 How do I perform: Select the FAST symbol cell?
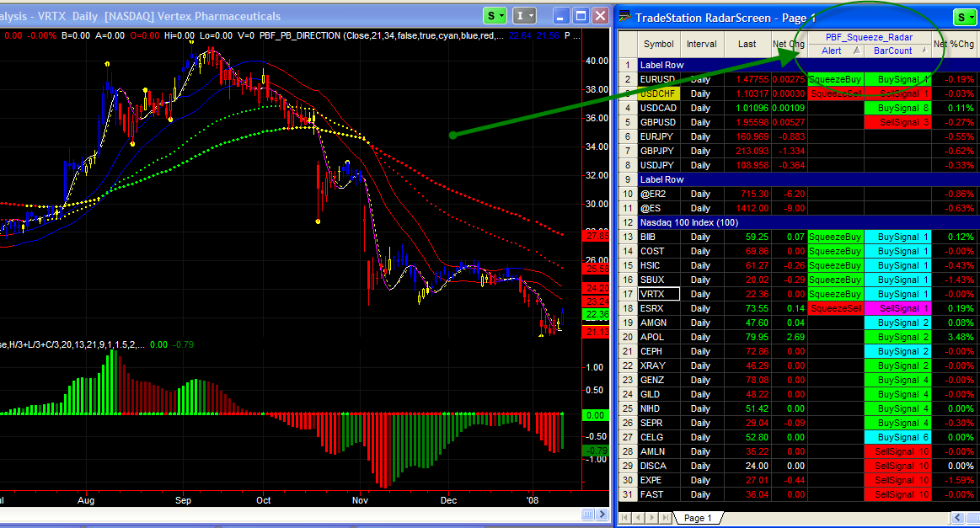click(x=658, y=495)
